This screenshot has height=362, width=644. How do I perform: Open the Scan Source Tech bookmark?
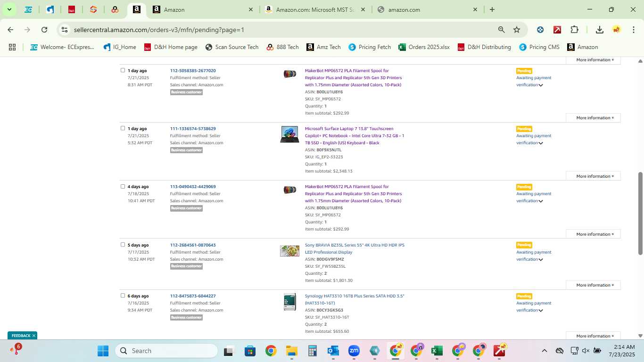point(232,47)
